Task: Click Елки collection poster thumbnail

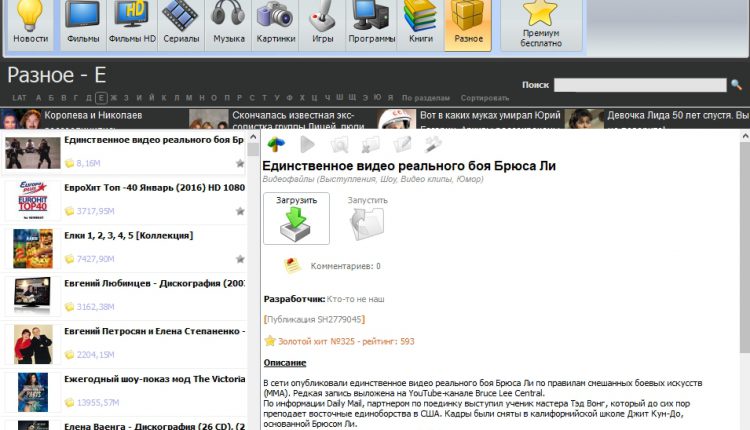Action: (33, 248)
